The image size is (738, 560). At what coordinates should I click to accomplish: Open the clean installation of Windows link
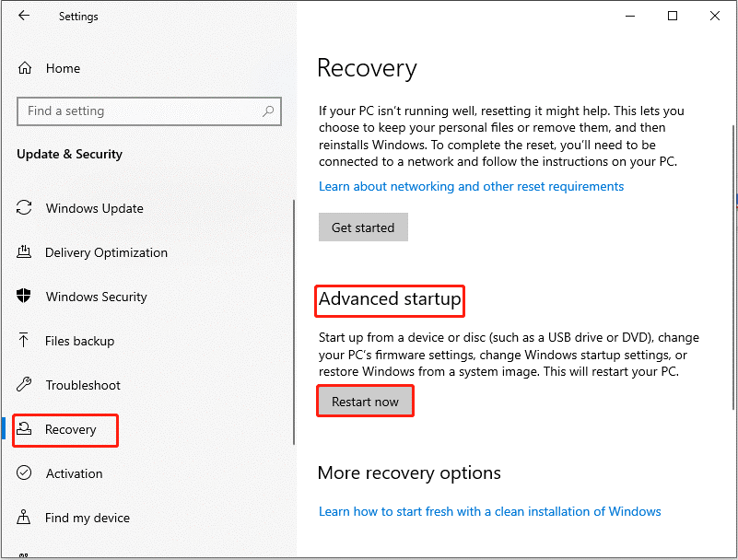[x=489, y=511]
